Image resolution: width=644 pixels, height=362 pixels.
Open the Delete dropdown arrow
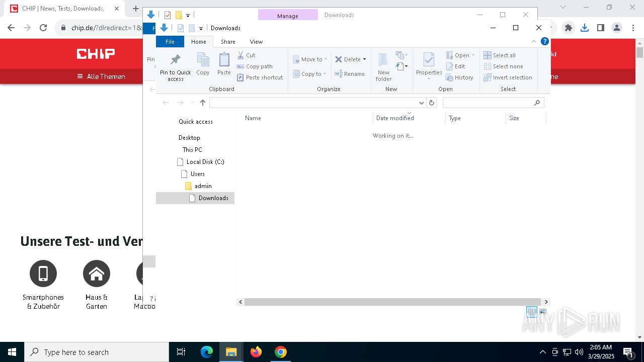tap(365, 59)
